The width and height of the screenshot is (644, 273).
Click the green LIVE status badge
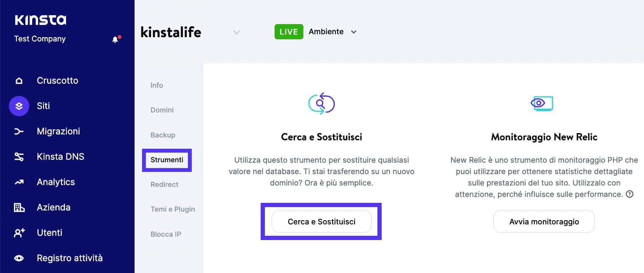point(289,31)
